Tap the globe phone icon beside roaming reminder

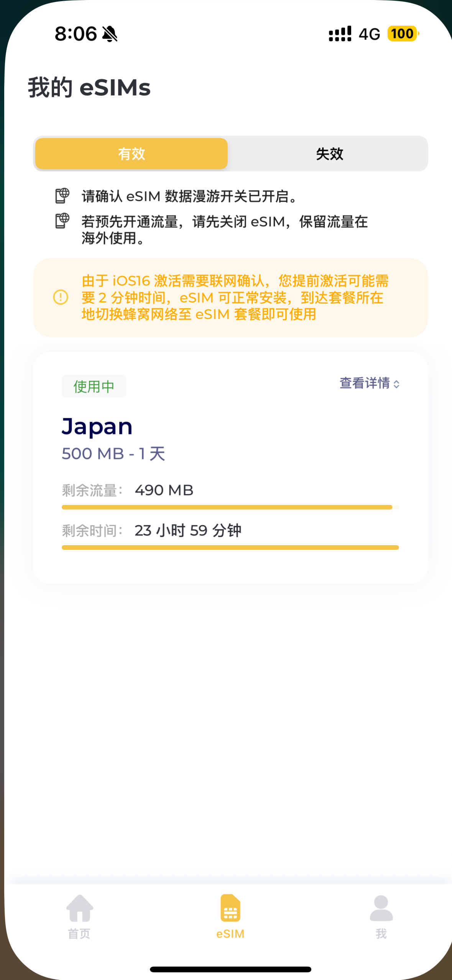coord(62,196)
